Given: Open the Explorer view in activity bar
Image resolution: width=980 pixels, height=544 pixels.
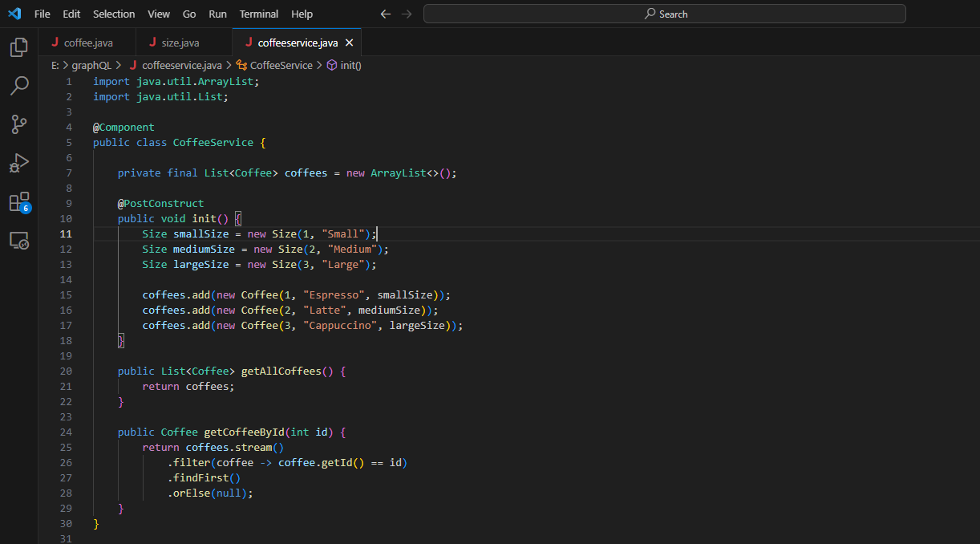Looking at the screenshot, I should pos(19,47).
